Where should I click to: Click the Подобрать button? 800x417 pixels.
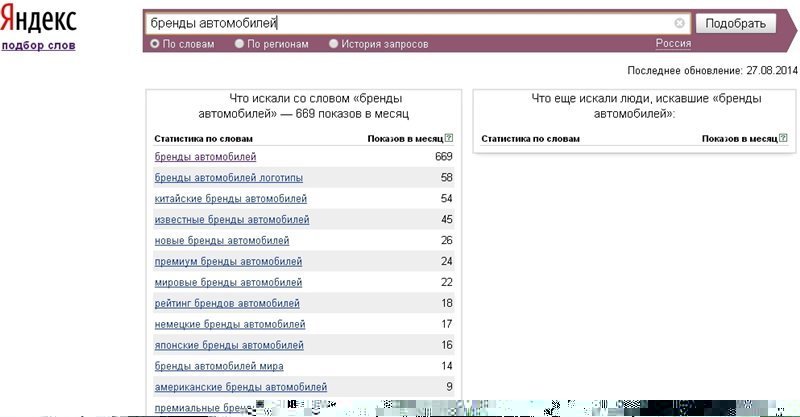tap(736, 23)
